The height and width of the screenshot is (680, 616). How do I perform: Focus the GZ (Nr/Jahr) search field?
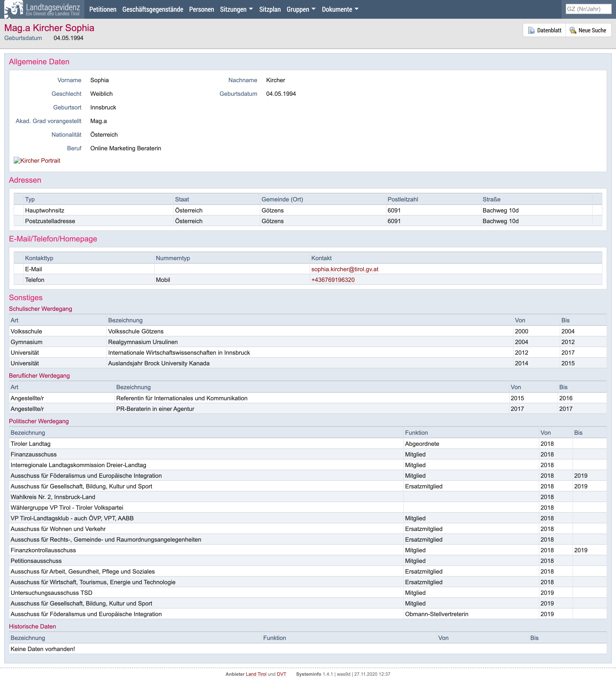[x=588, y=9]
